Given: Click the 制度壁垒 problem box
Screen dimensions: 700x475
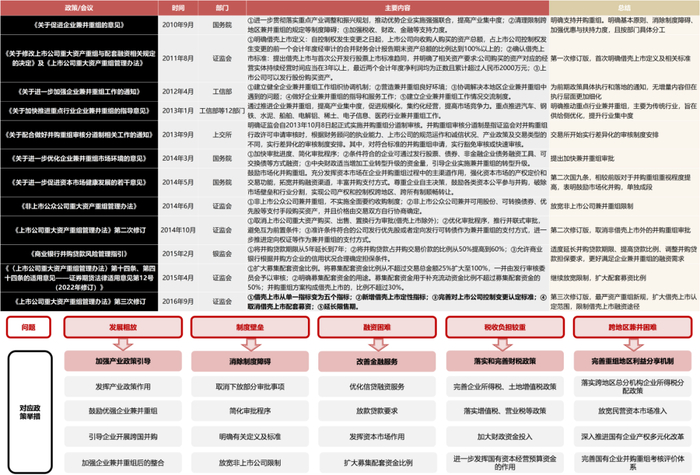Looking at the screenshot, I should coord(250,327).
